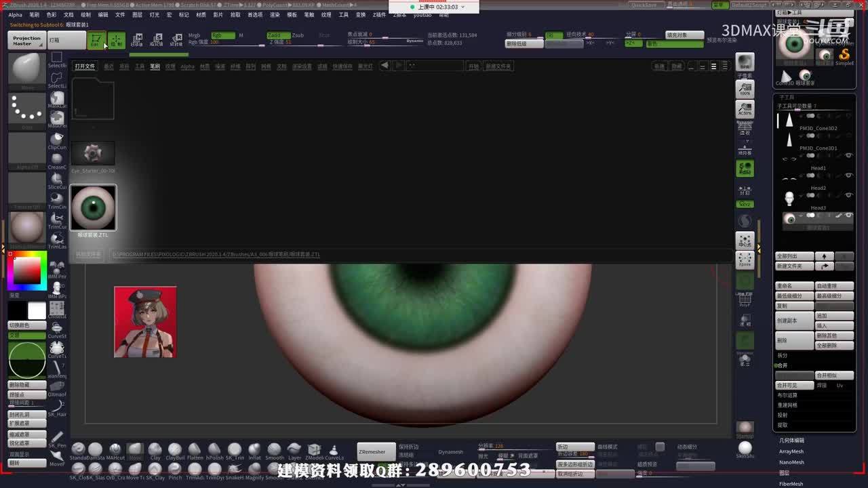
Task: Select the ZModeler brush
Action: [314, 451]
